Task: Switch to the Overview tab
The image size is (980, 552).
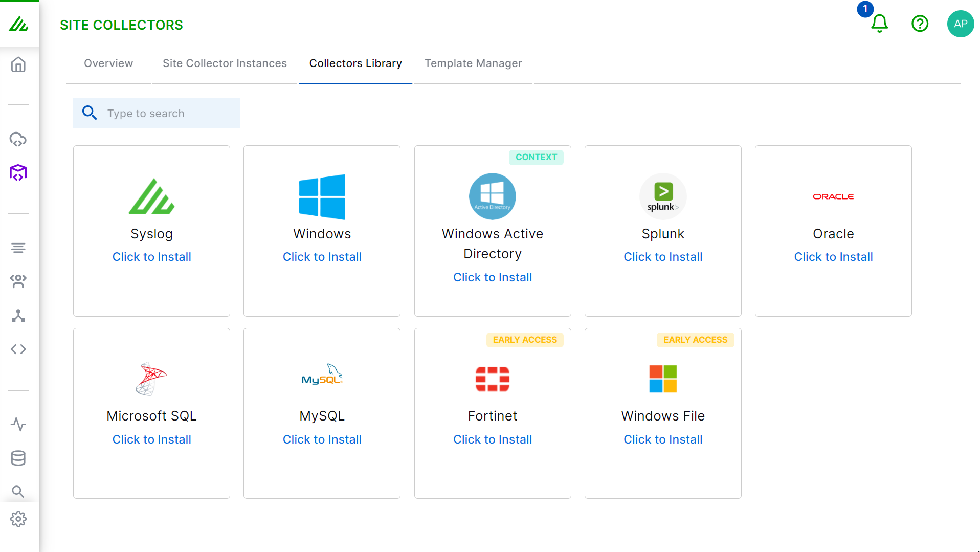Action: pyautogui.click(x=108, y=63)
